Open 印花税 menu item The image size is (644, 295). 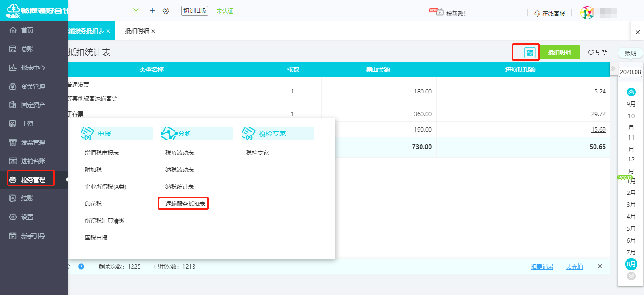pos(93,204)
